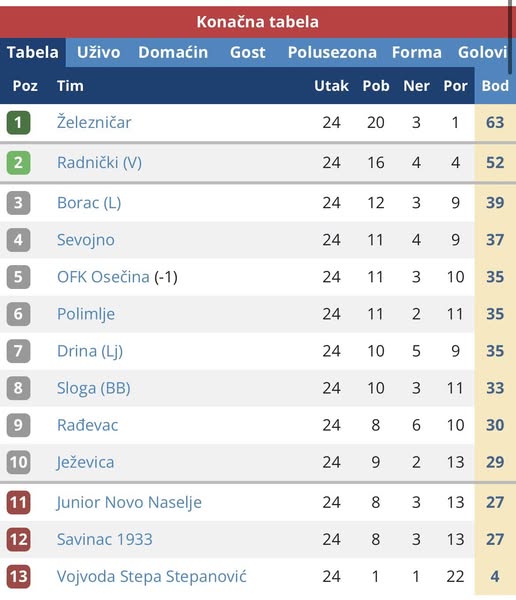Open the Radnički (V) team link
This screenshot has width=516, height=600.
coord(100,163)
